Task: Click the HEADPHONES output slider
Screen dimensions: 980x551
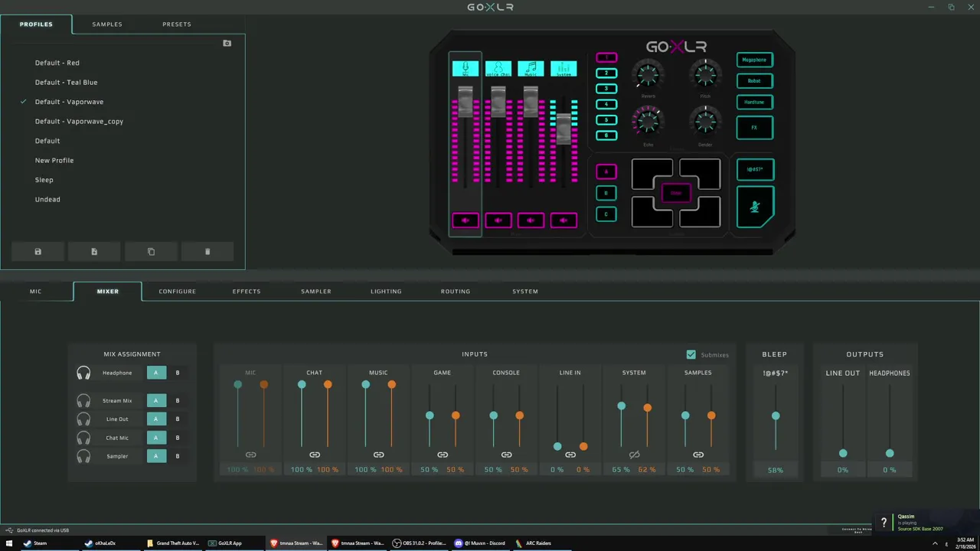Action: click(890, 419)
